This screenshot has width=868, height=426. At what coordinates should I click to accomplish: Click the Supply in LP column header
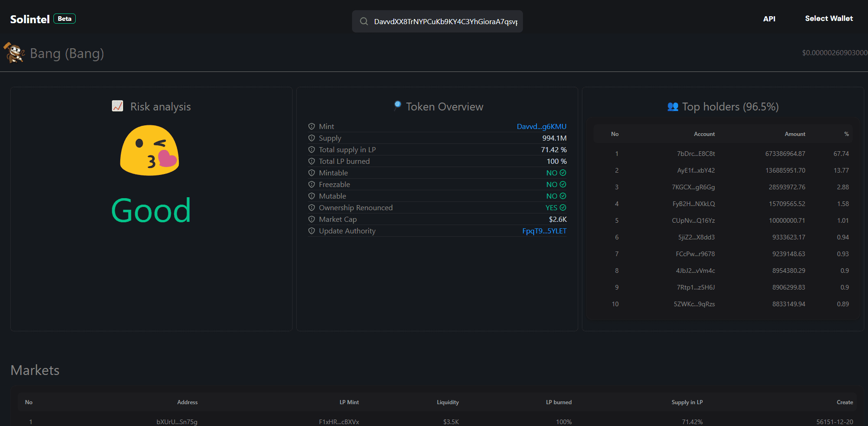point(687,402)
